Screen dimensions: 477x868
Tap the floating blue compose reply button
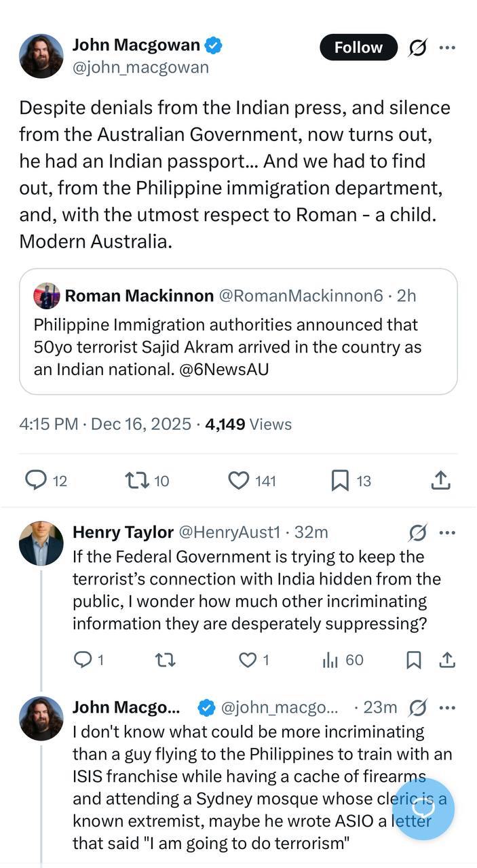[423, 809]
